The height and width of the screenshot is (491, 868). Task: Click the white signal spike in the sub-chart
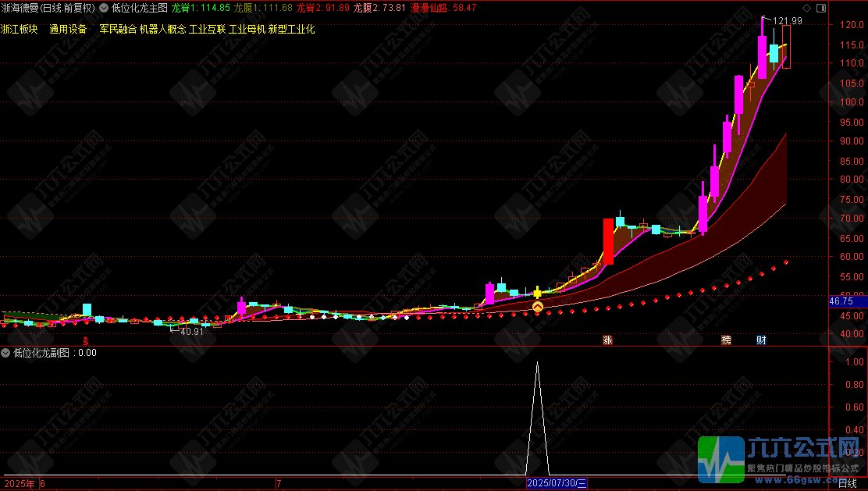(537, 418)
